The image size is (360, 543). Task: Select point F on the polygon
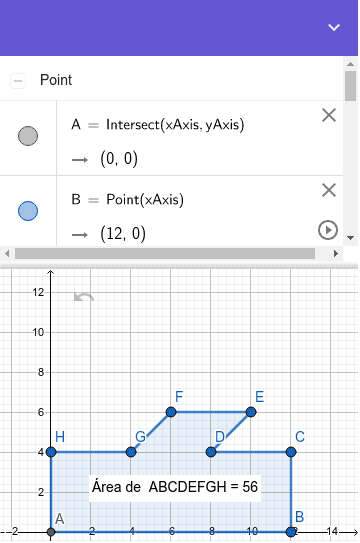coord(171,412)
